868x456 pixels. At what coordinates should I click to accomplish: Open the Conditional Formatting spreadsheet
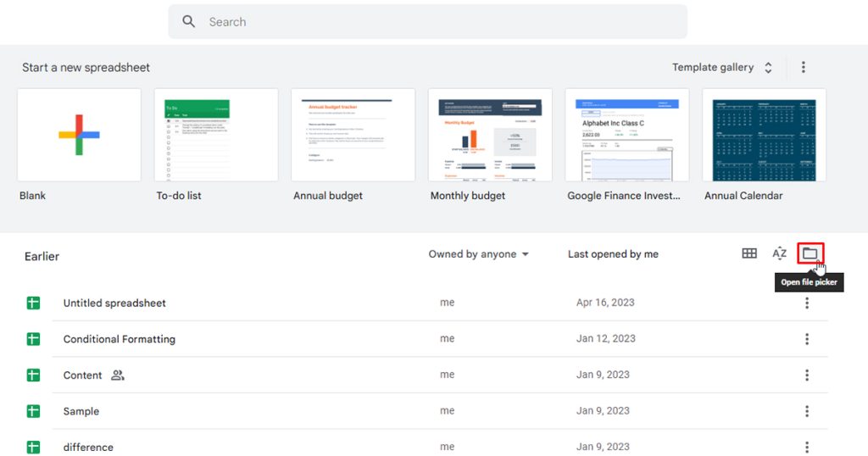[x=120, y=339]
